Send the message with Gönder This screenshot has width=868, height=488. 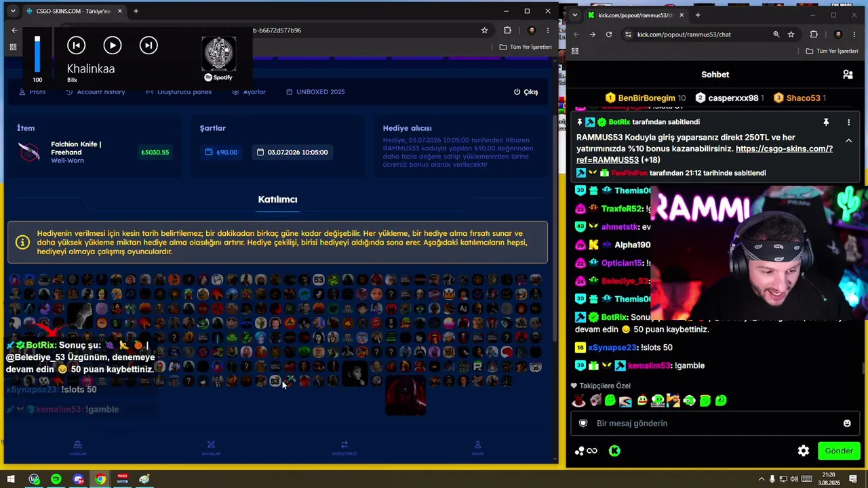pyautogui.click(x=839, y=451)
